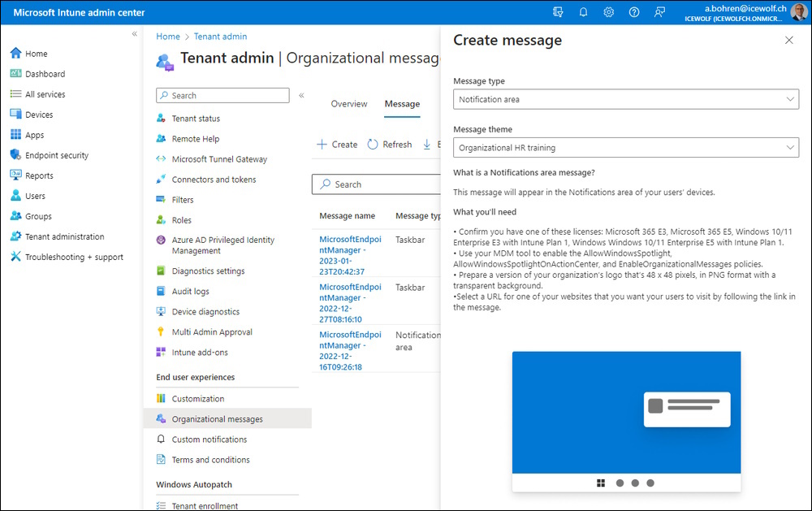Click the notification area preview image

pos(626,422)
